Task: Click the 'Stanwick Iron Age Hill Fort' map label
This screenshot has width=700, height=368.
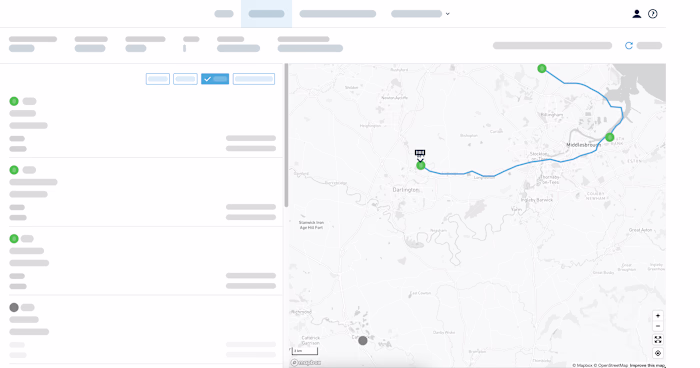Action: (311, 225)
